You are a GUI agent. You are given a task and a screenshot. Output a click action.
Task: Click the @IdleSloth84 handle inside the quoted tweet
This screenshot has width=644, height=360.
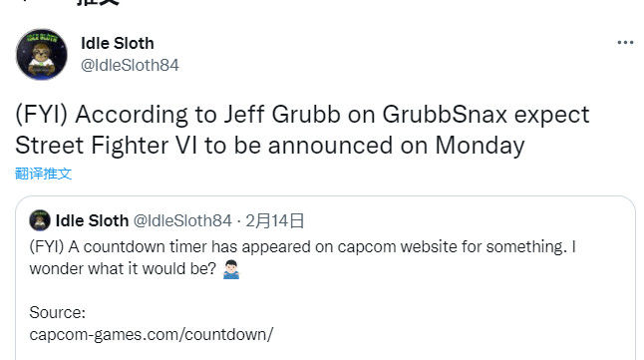click(x=182, y=220)
